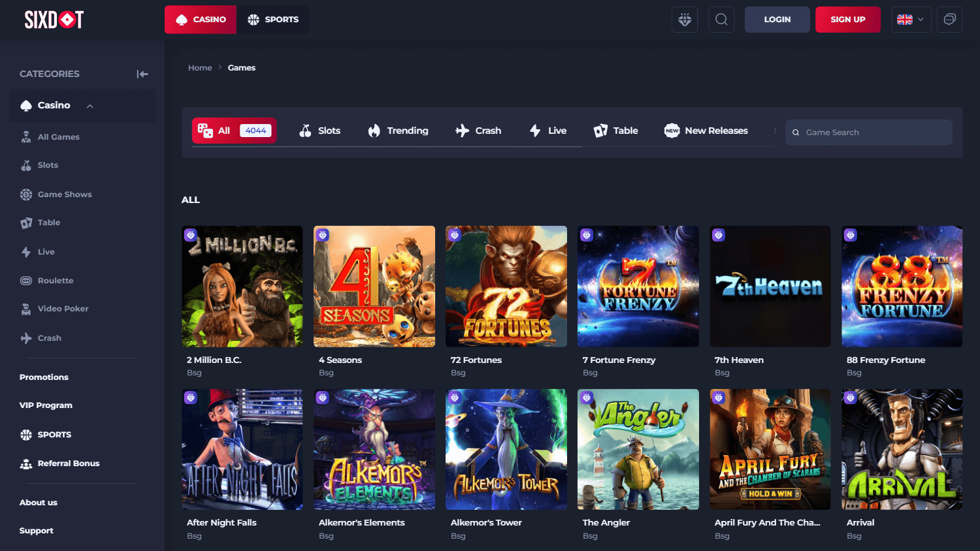980x551 pixels.
Task: Click the Roulette icon in sidebar
Action: 26,281
